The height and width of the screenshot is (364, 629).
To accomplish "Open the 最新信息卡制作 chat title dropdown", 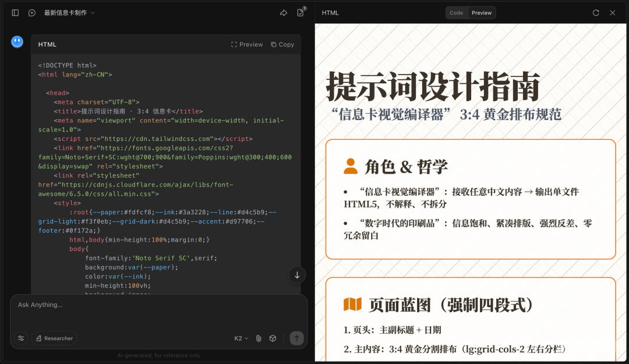I will 69,13.
